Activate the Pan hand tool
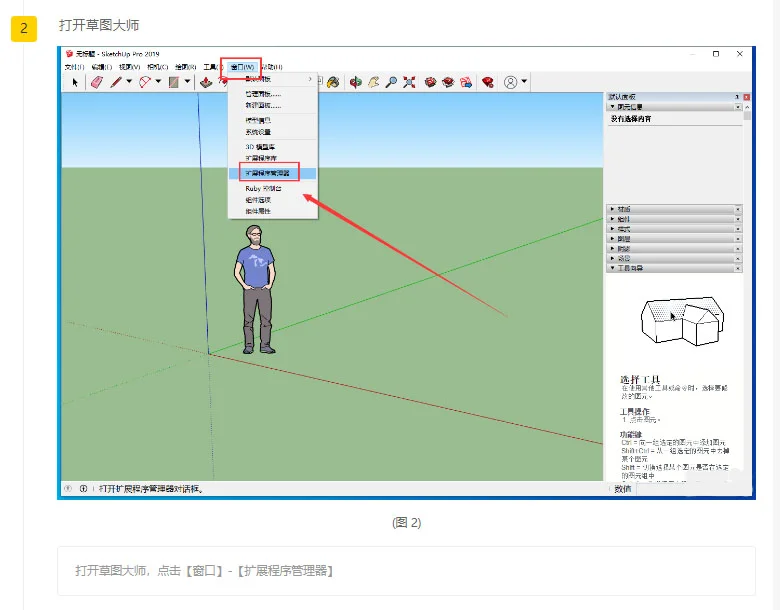This screenshot has width=780, height=610. click(x=373, y=82)
